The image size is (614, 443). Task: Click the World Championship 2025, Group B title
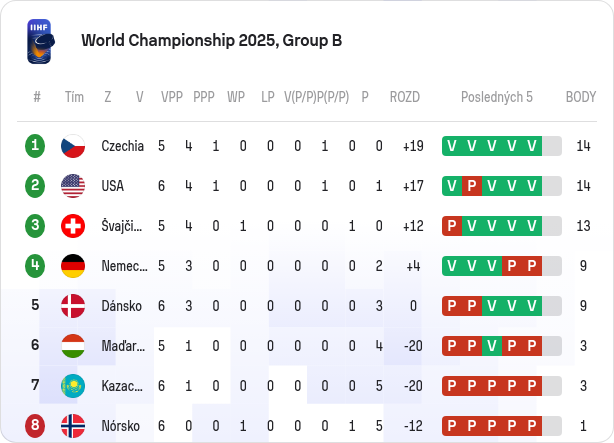point(211,40)
